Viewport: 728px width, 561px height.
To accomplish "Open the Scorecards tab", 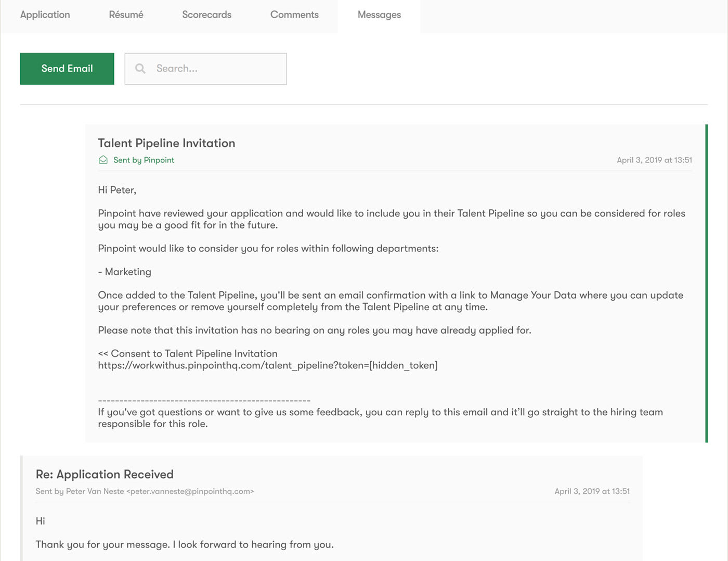I will [206, 15].
